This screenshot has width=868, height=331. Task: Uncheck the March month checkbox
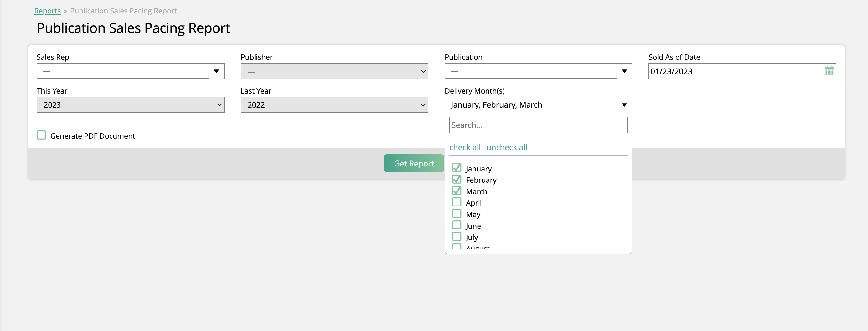[x=457, y=191]
